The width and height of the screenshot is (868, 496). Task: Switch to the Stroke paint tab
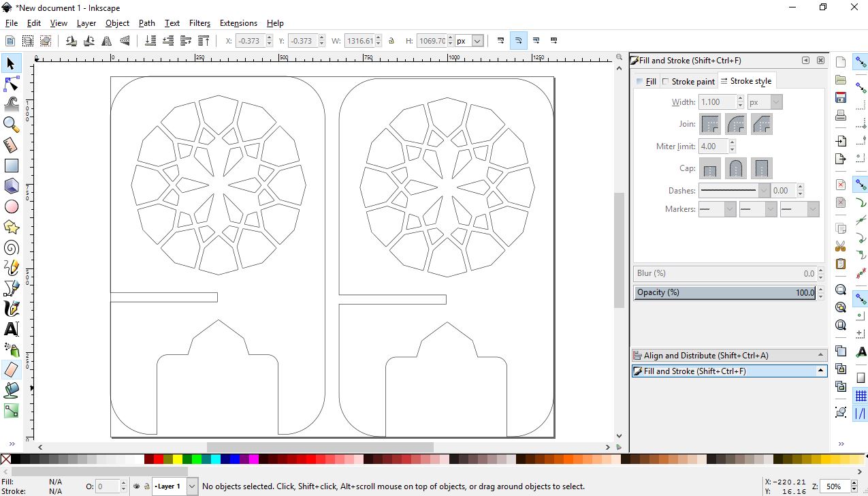pyautogui.click(x=688, y=82)
